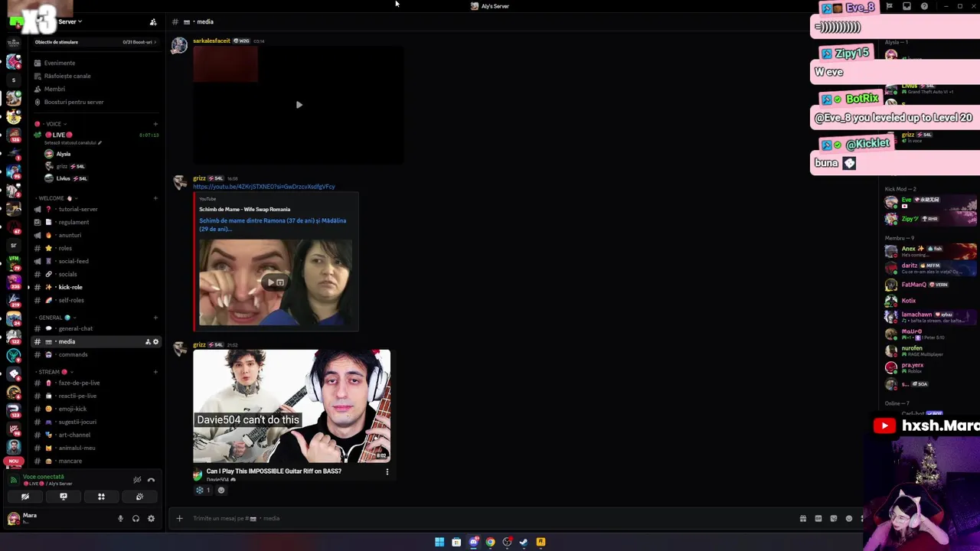Screen dimensions: 980x551
Task: Open the general-chat channel
Action: point(75,328)
